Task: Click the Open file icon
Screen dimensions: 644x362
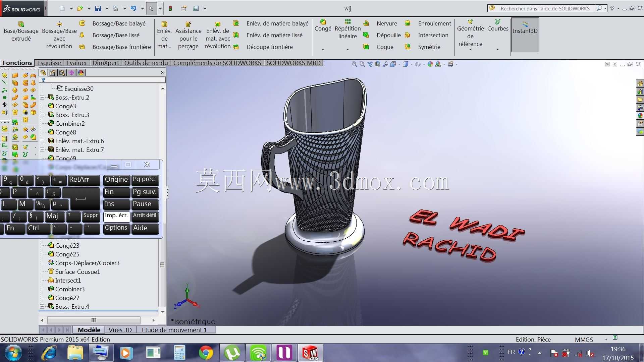Action: pos(80,8)
